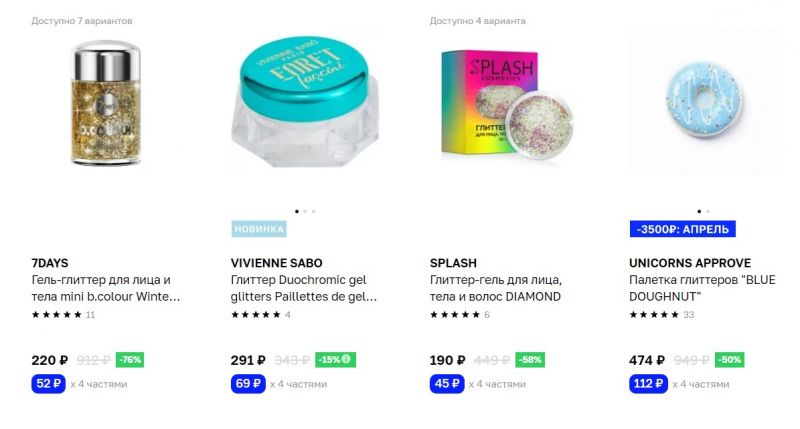Click info icon in the -15% discount badge
This screenshot has height=429, width=800.
346,359
